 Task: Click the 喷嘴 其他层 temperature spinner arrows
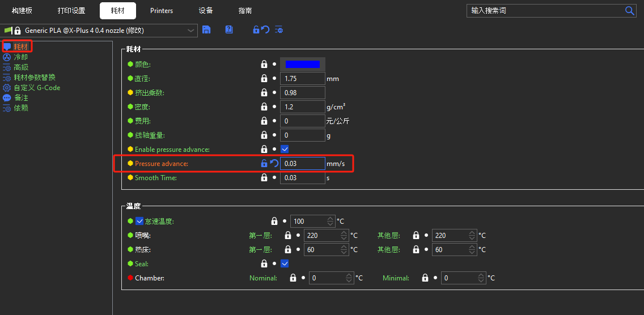coord(472,235)
